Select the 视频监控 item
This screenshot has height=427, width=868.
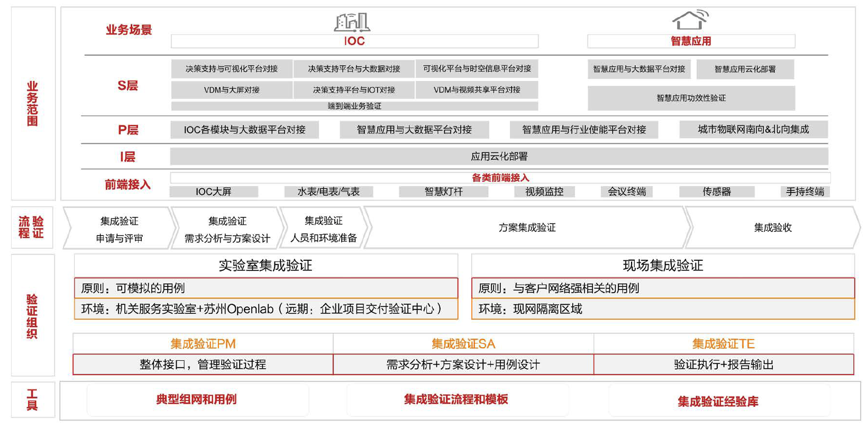click(544, 192)
